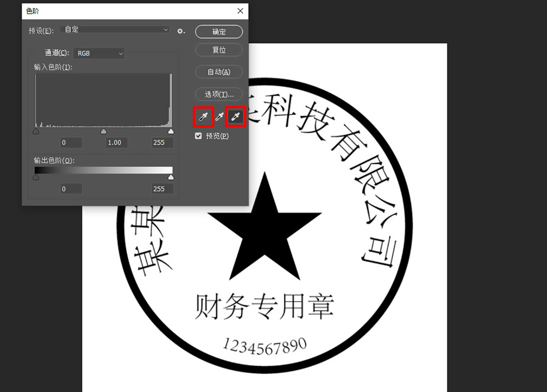The width and height of the screenshot is (547, 392).
Task: Toggle preview off in Levels dialog
Action: click(x=198, y=136)
